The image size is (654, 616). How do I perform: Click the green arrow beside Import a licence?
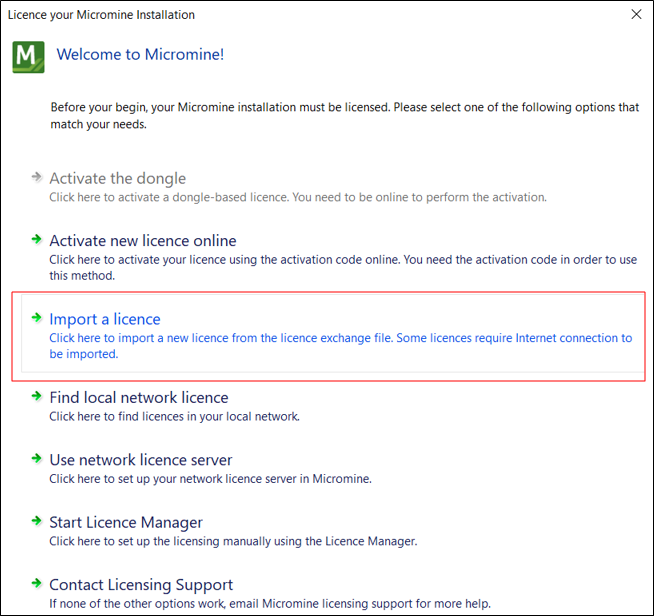point(37,318)
